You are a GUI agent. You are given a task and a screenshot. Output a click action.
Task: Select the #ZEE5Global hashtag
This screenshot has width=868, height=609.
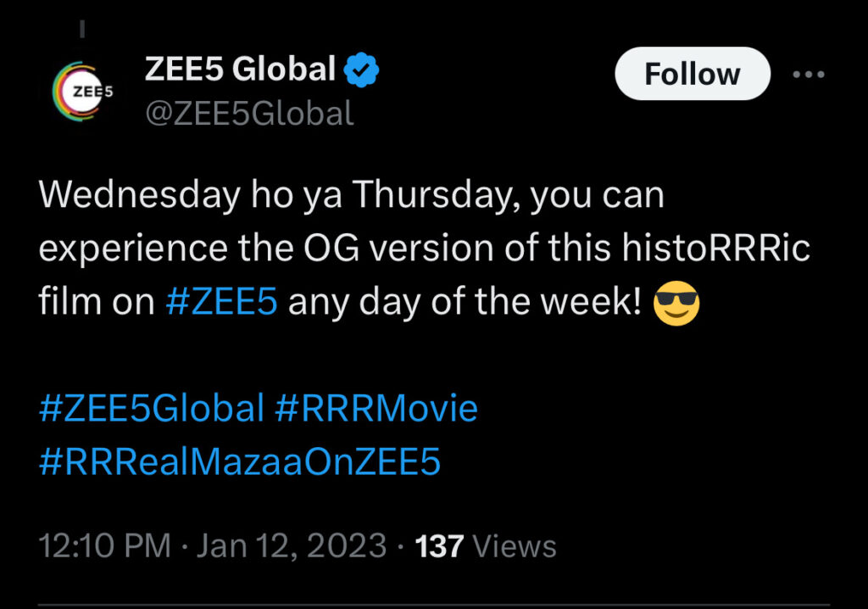pos(153,409)
